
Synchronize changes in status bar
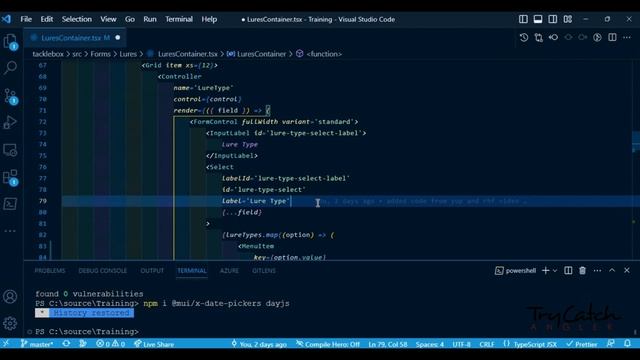(66, 344)
